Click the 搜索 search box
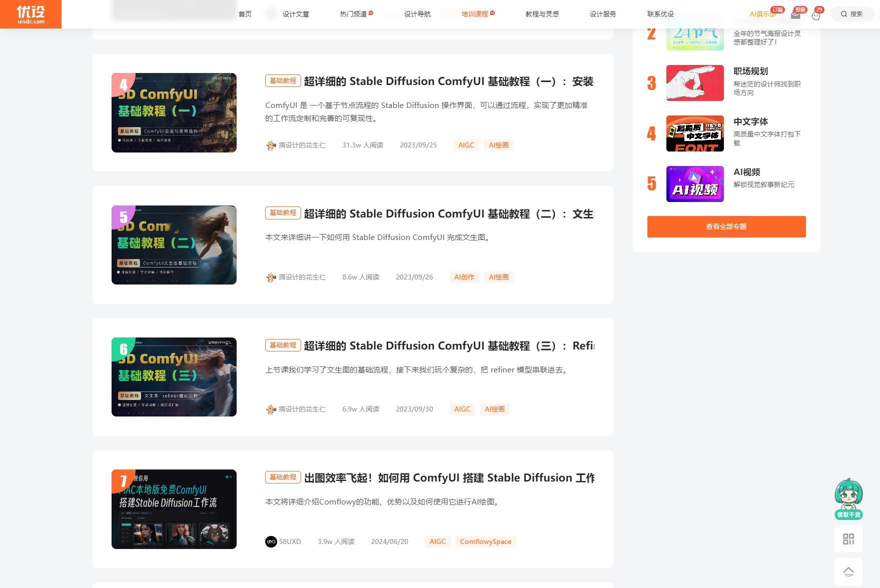This screenshot has height=588, width=880. (x=852, y=14)
